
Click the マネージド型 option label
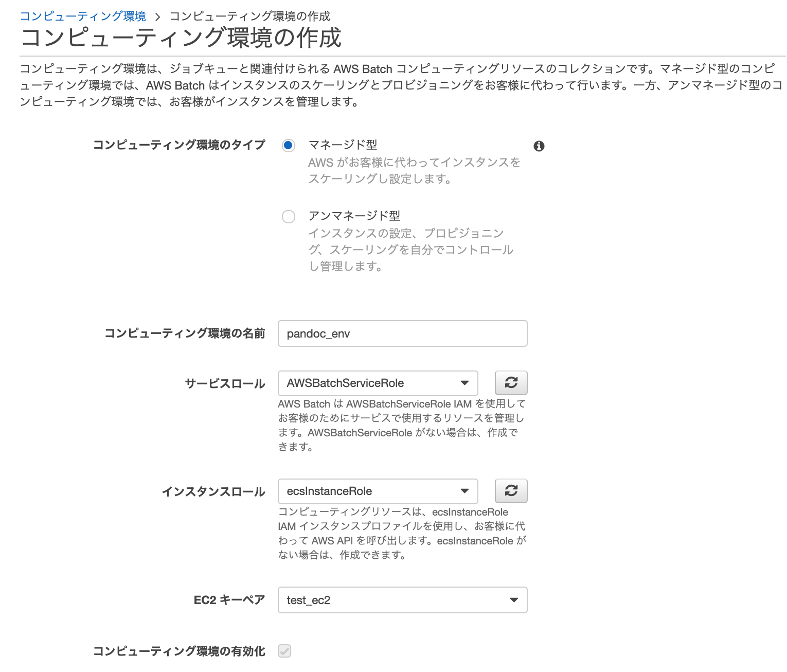tap(343, 145)
